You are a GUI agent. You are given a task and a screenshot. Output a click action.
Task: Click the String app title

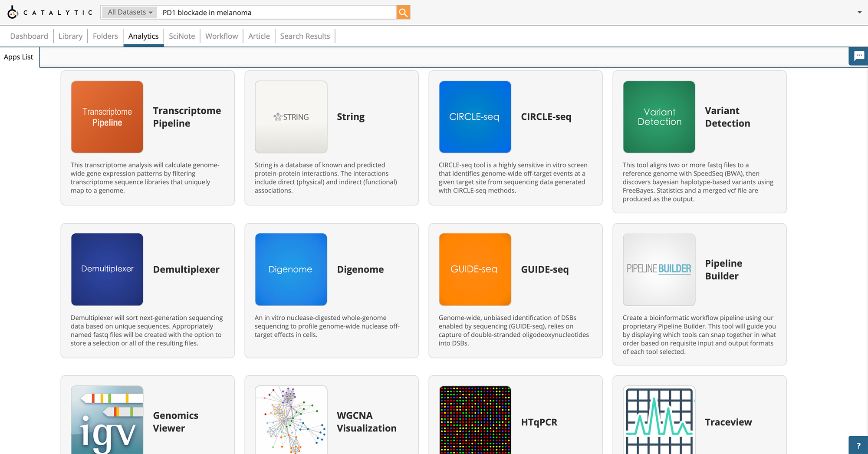tap(351, 117)
